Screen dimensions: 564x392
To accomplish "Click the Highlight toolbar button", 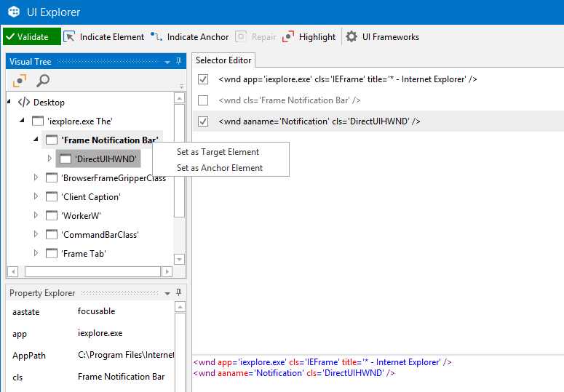I will point(309,36).
